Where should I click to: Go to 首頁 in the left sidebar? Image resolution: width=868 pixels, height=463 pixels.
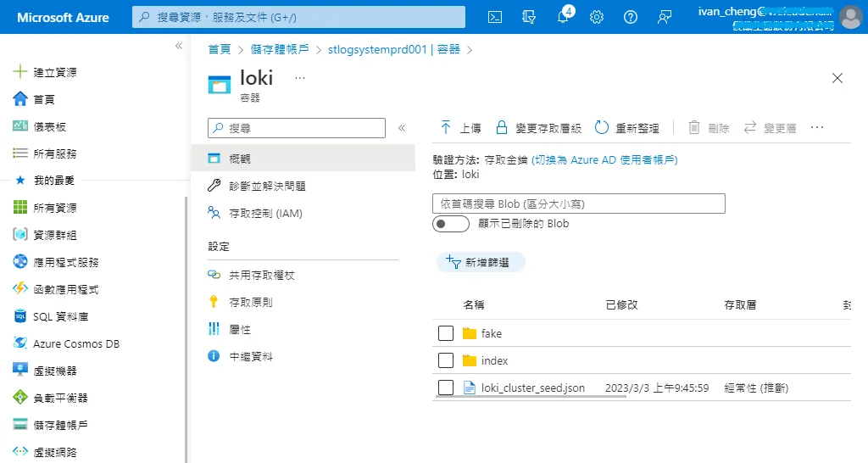[44, 99]
